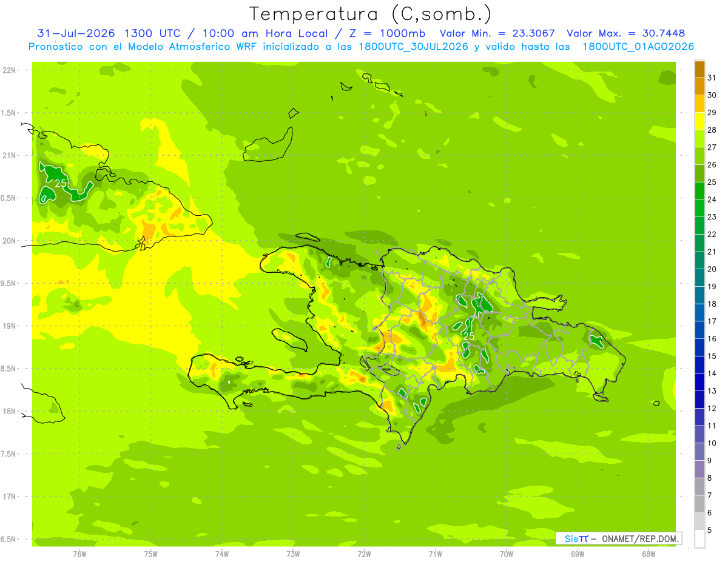Click the '75W' longitude label

click(151, 554)
